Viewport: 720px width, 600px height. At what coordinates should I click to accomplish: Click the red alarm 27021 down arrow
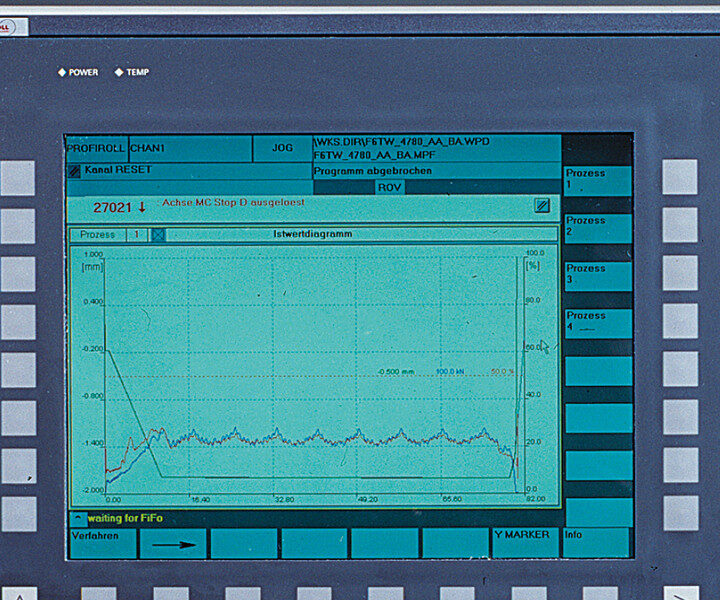tap(142, 207)
